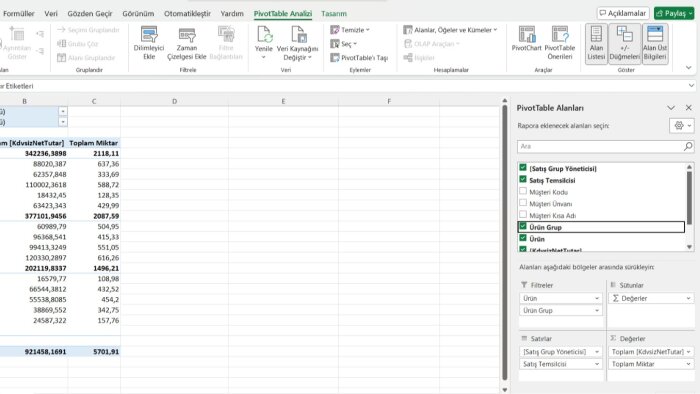
Task: Check the Müşteri Kodu field
Action: click(x=523, y=191)
